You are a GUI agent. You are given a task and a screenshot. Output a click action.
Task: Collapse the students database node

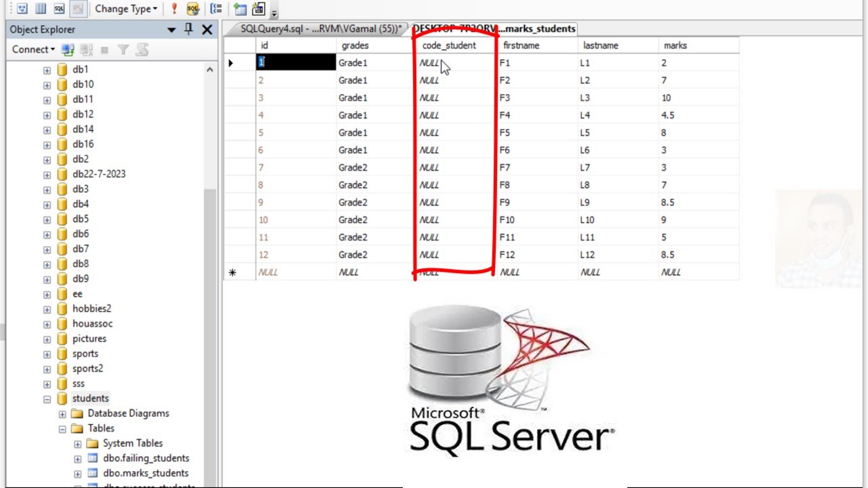(x=47, y=399)
